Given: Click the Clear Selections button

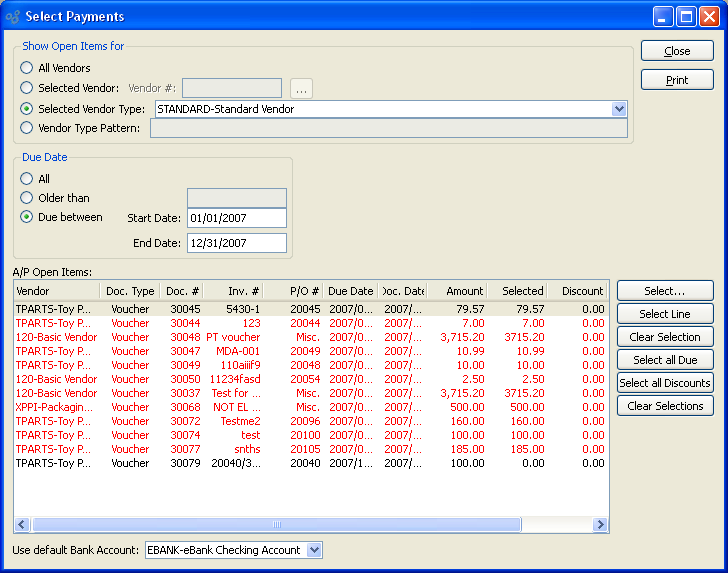Looking at the screenshot, I should click(x=665, y=406).
